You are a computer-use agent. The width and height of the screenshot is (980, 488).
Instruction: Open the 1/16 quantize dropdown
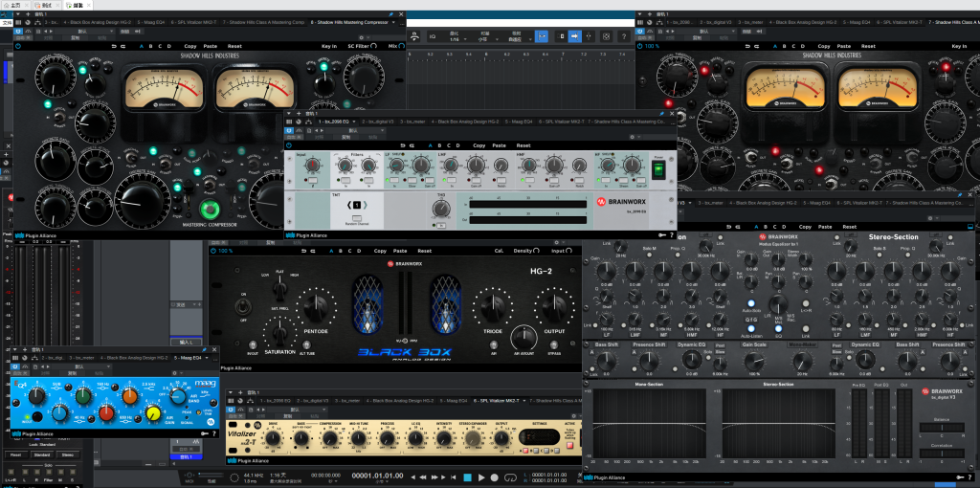point(457,38)
